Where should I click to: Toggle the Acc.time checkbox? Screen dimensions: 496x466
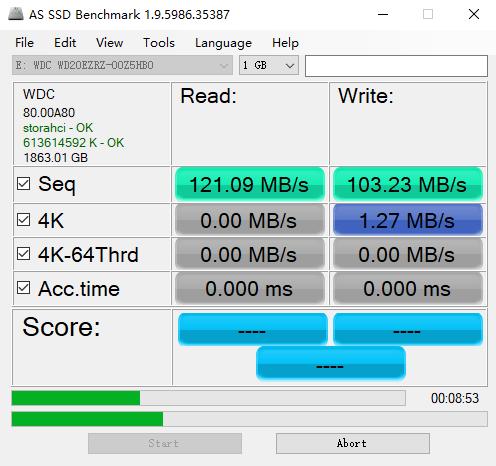click(x=24, y=288)
